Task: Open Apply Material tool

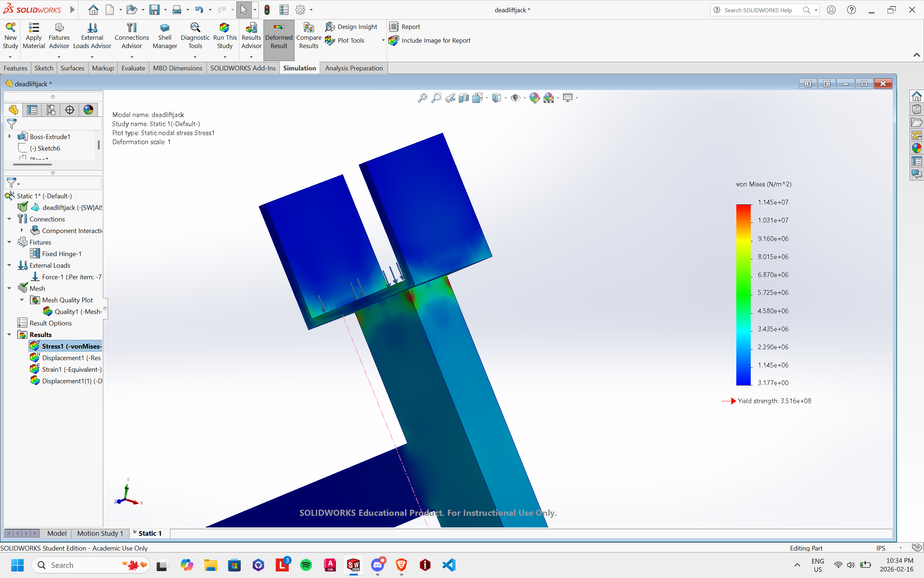Action: tap(34, 36)
